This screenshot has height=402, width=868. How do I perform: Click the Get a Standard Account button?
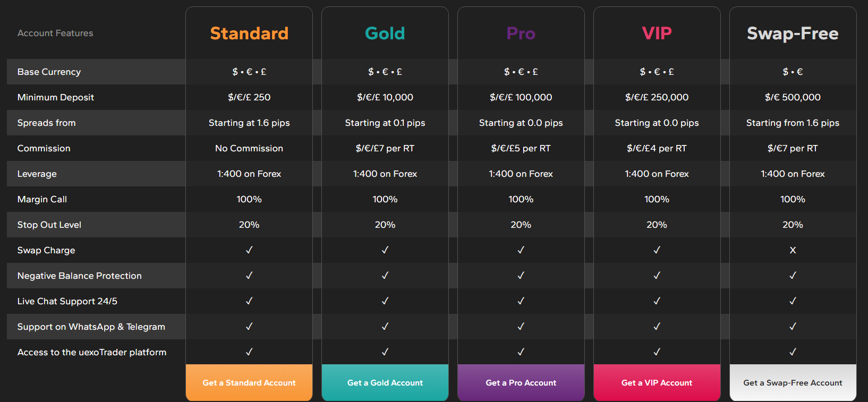[x=249, y=382]
